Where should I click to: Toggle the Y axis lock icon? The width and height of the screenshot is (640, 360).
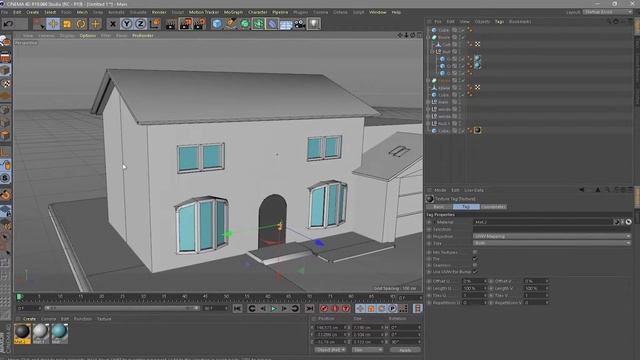[x=127, y=24]
